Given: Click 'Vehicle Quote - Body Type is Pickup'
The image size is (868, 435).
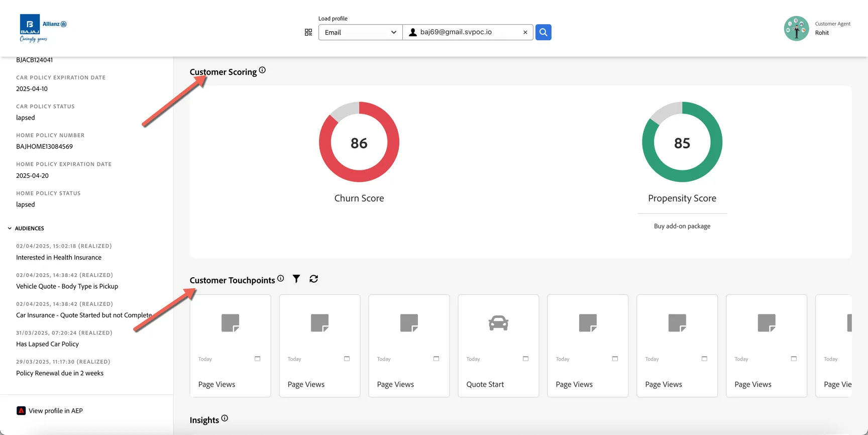Looking at the screenshot, I should pyautogui.click(x=67, y=286).
